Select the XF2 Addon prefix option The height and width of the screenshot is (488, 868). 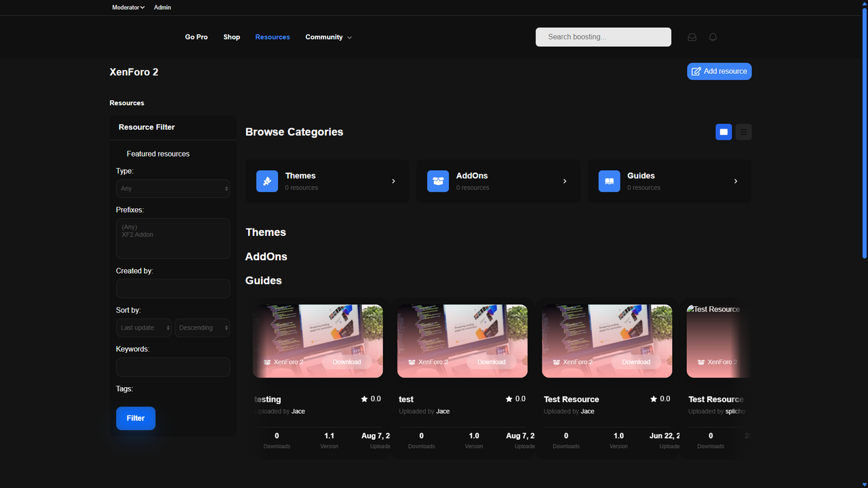[138, 235]
